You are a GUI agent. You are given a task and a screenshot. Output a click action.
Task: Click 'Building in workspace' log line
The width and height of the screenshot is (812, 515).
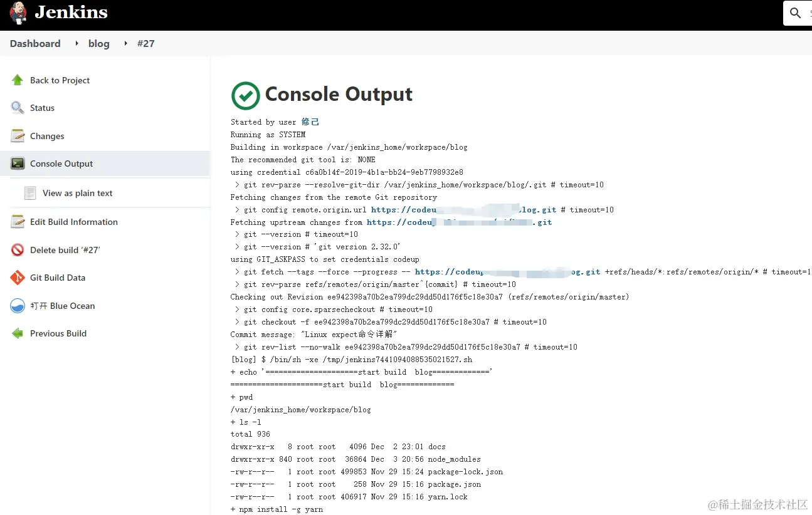tap(349, 147)
